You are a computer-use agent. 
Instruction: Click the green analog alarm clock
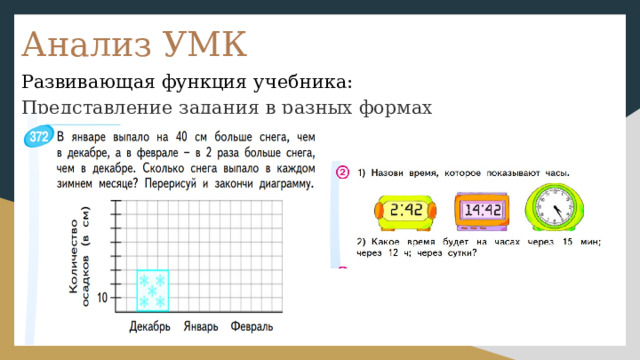click(554, 207)
